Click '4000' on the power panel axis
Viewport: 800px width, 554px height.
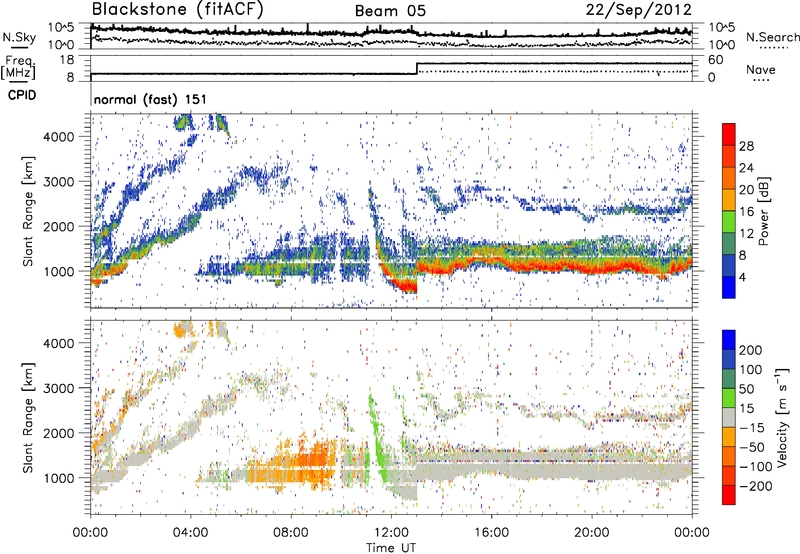coord(59,137)
